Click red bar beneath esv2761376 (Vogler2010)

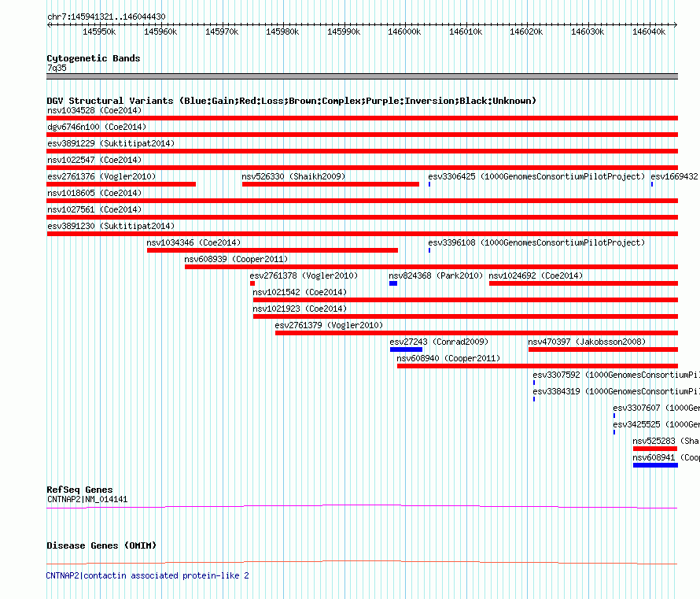(121, 184)
